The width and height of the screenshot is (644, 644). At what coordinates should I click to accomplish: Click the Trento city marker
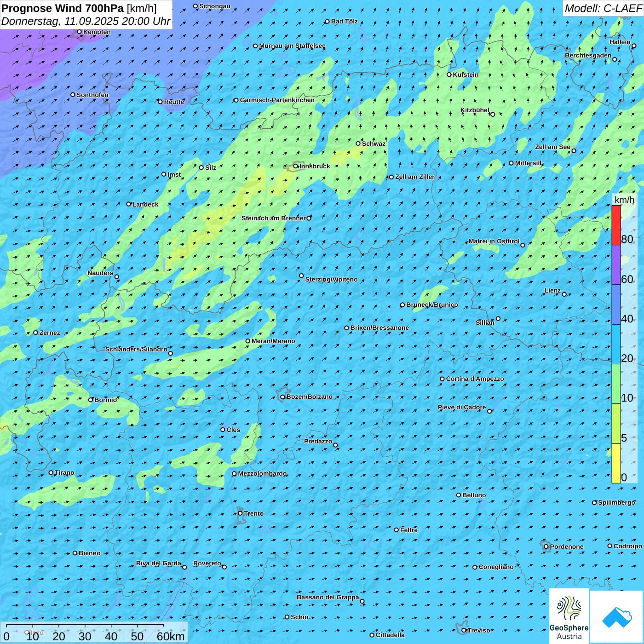240,513
